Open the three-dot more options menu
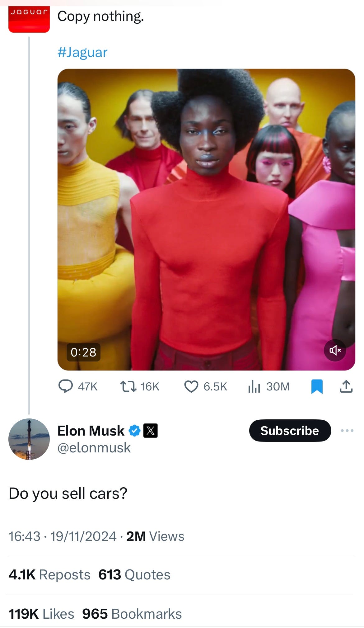This screenshot has height=628, width=364. click(347, 431)
